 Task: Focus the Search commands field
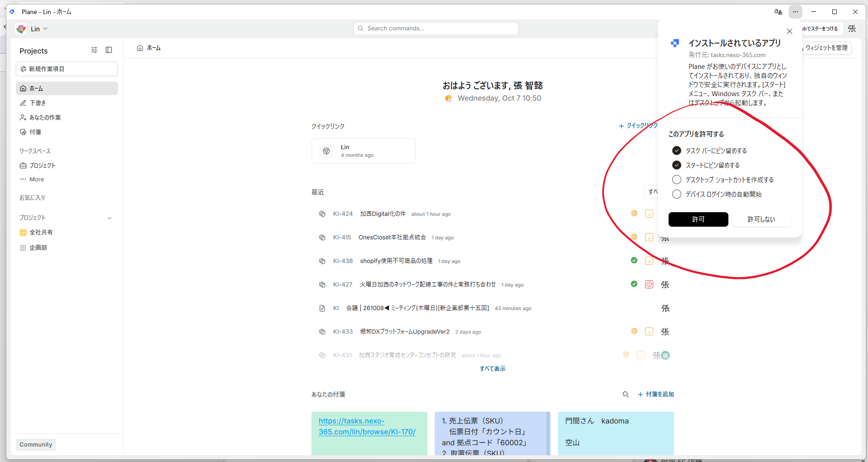click(x=436, y=29)
